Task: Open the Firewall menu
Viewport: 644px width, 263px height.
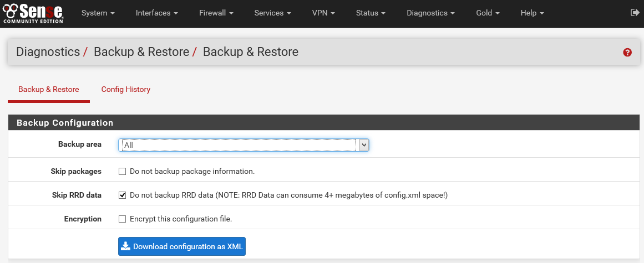Action: point(216,13)
